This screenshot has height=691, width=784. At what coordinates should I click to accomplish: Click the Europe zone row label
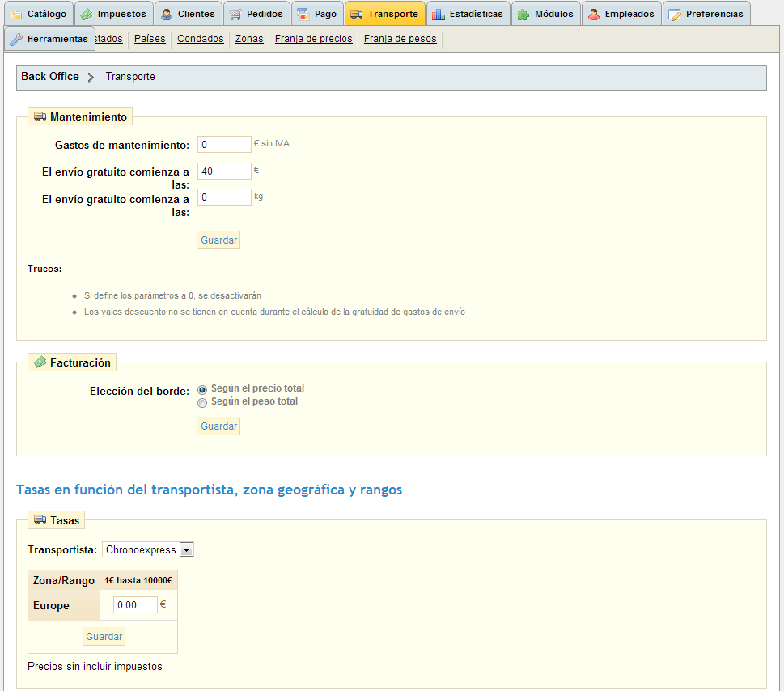(x=51, y=605)
